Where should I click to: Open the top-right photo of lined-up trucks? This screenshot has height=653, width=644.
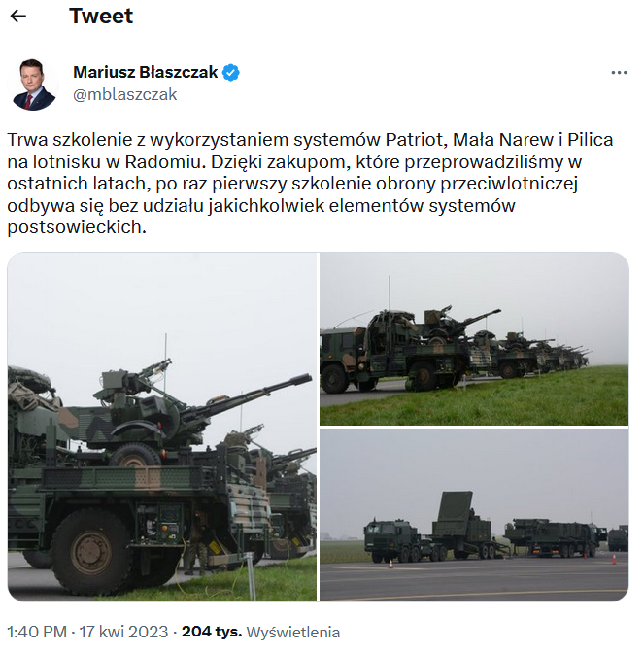pyautogui.click(x=474, y=338)
